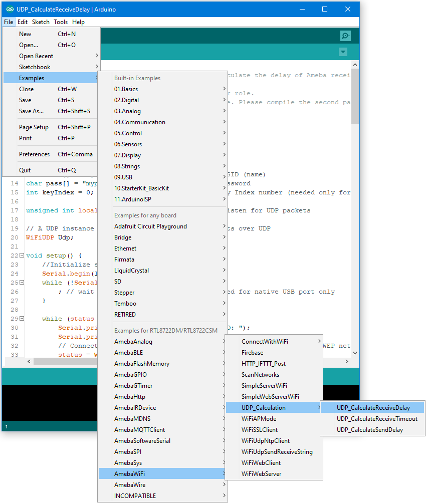Expand 04.Communication examples
The image size is (427, 504).
point(163,122)
